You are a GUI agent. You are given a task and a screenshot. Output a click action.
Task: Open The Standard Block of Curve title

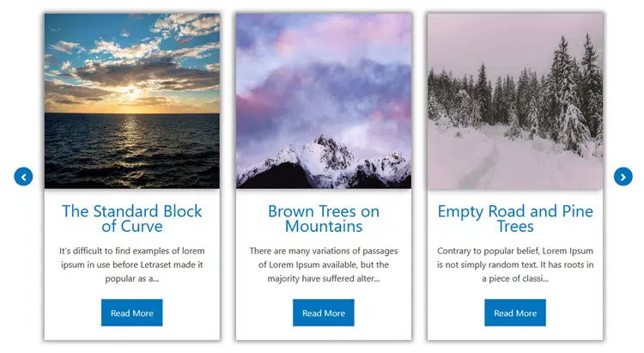(132, 218)
